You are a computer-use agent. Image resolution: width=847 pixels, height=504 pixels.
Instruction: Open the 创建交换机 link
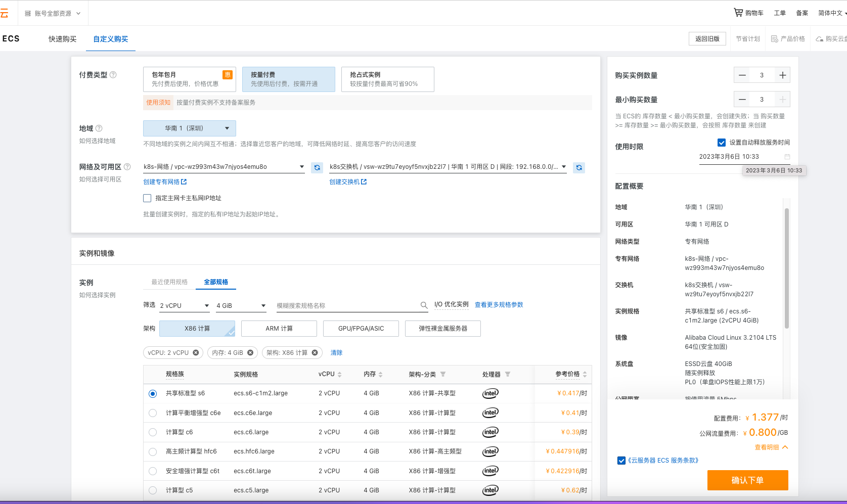pos(348,182)
